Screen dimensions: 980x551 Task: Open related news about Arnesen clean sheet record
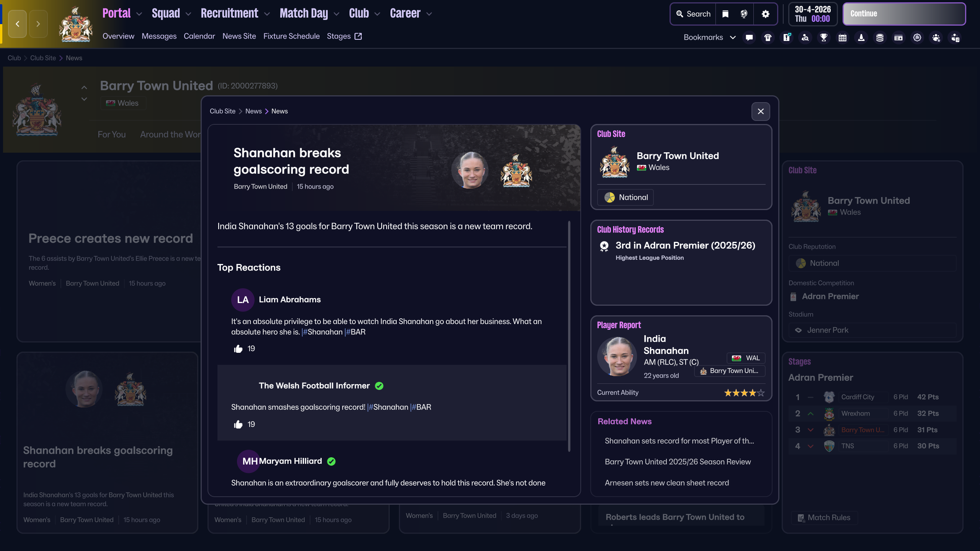point(666,483)
